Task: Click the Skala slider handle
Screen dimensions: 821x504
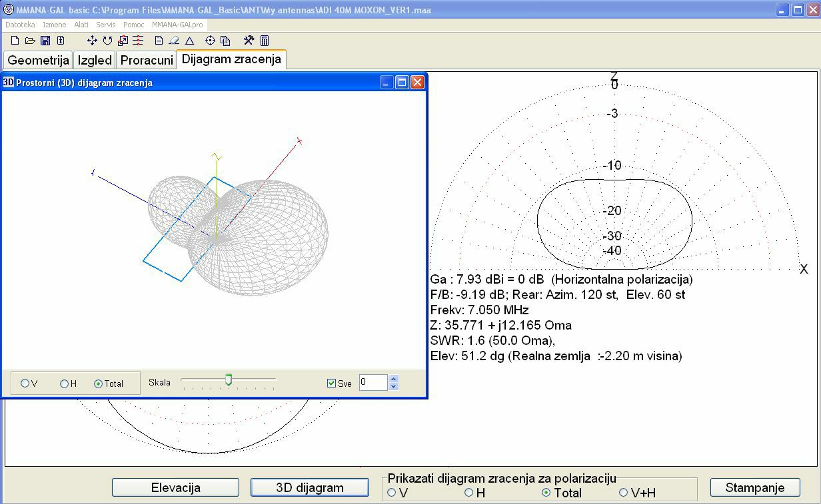Action: tap(229, 380)
